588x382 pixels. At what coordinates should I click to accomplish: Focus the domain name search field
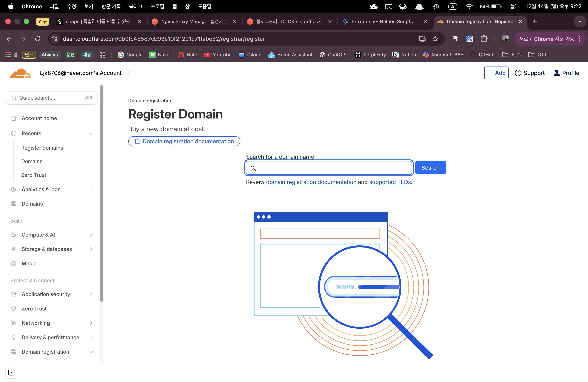coord(331,168)
